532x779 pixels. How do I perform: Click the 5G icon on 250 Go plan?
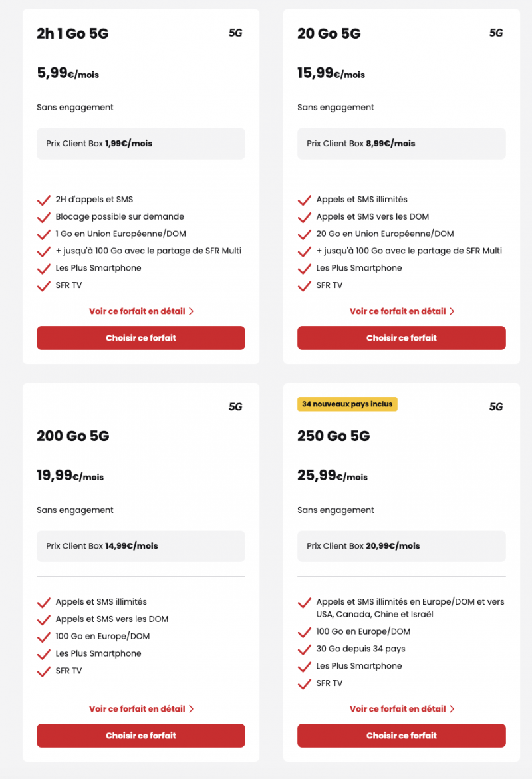click(496, 406)
